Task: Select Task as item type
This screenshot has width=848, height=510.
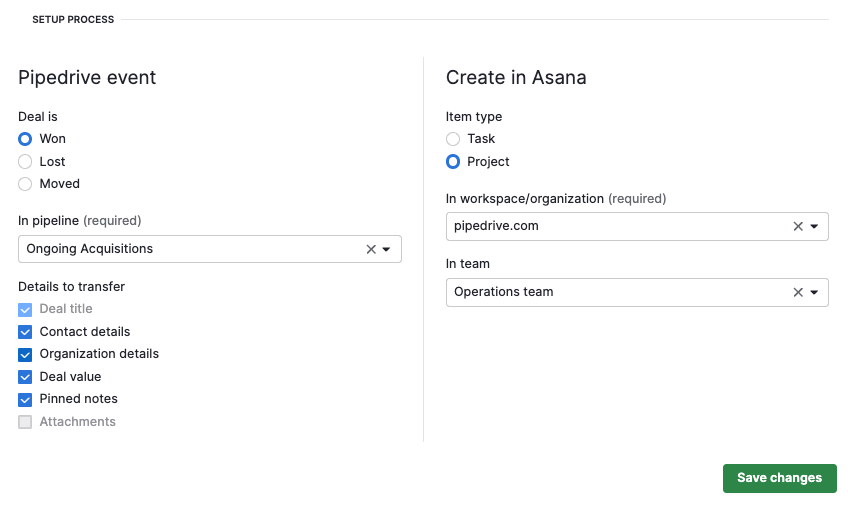Action: click(x=453, y=139)
